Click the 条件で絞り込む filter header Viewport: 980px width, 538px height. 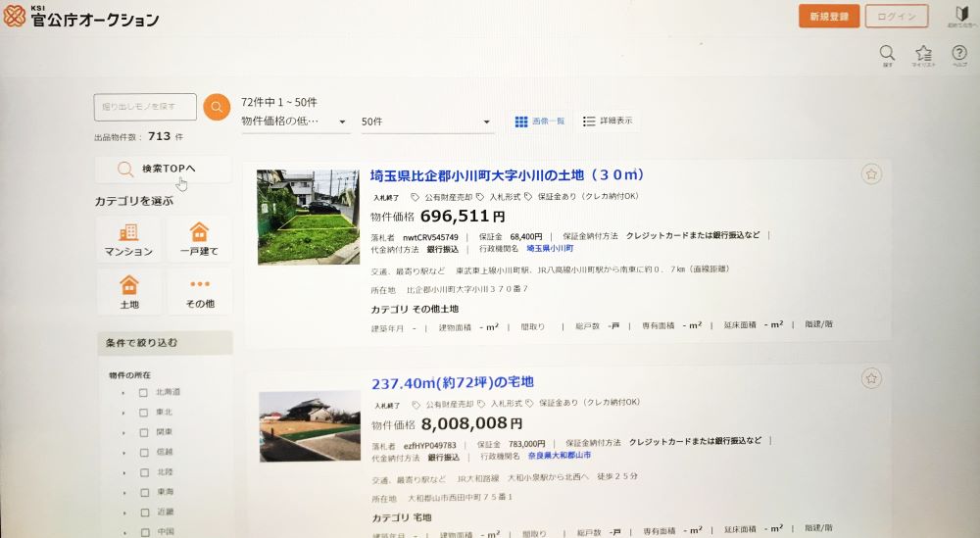pyautogui.click(x=165, y=343)
